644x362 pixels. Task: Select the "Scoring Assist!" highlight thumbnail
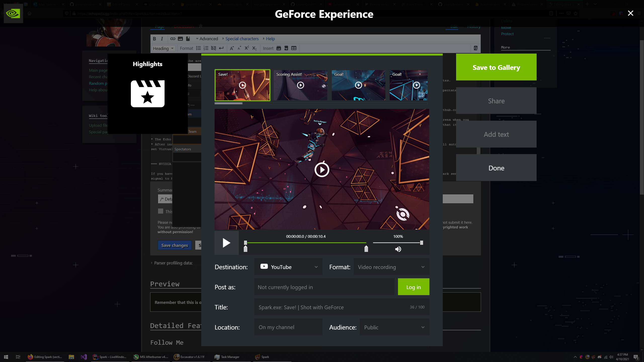coord(300,85)
